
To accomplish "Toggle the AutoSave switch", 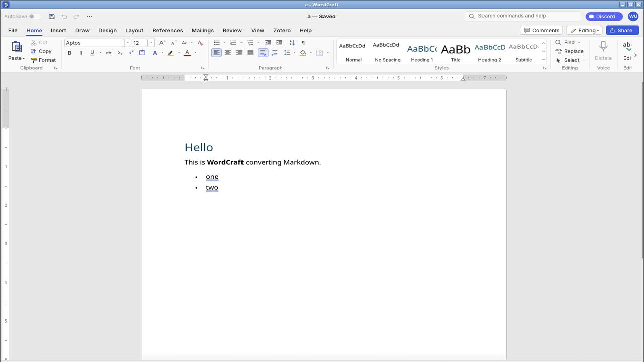I will (34, 16).
